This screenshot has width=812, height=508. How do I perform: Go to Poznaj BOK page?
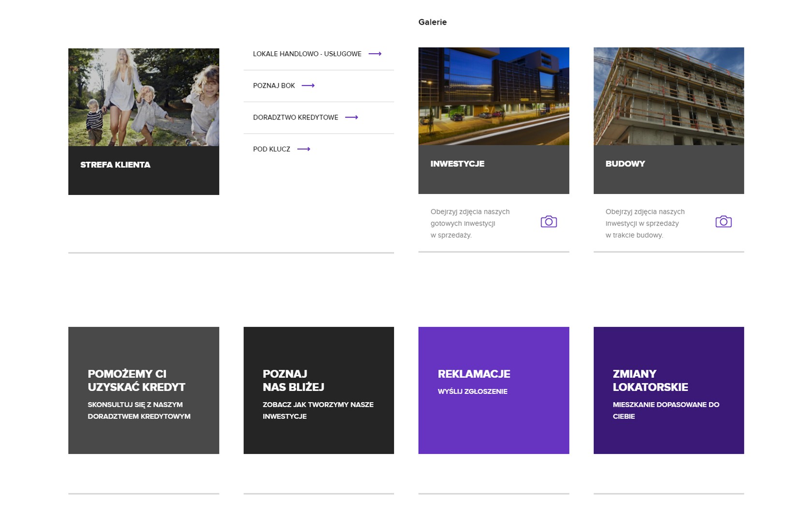[x=274, y=86]
